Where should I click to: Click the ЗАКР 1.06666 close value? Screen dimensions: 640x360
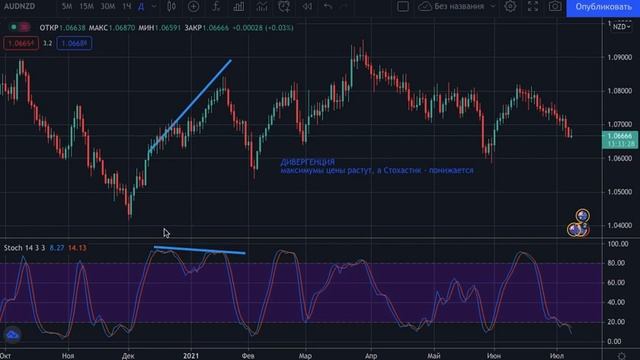tap(207, 28)
